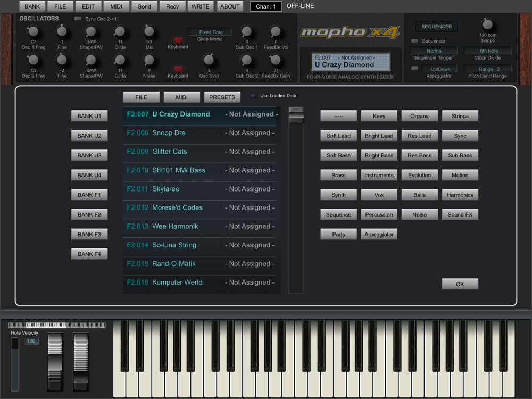The height and width of the screenshot is (399, 532).
Task: Check the Use Loaded Data box
Action: (253, 96)
